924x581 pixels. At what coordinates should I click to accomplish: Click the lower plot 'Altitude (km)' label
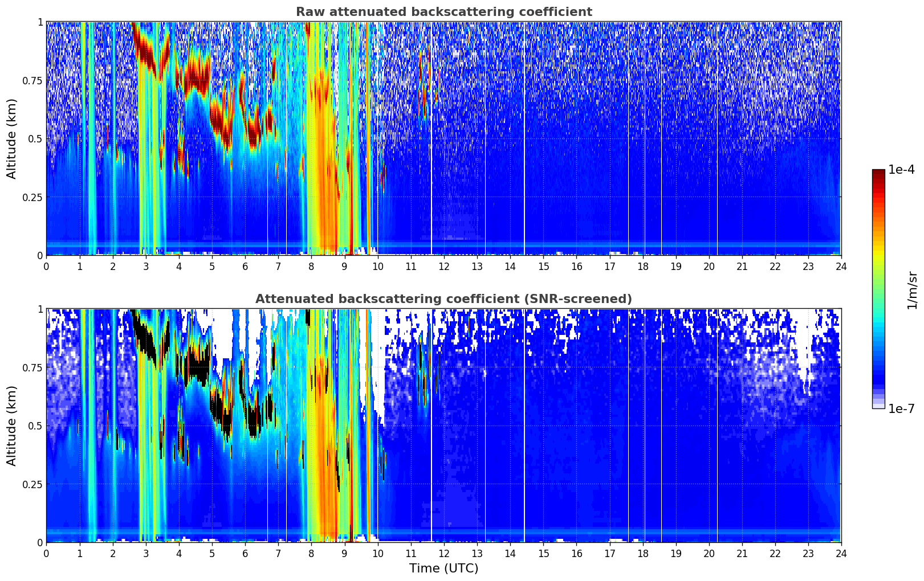click(12, 425)
